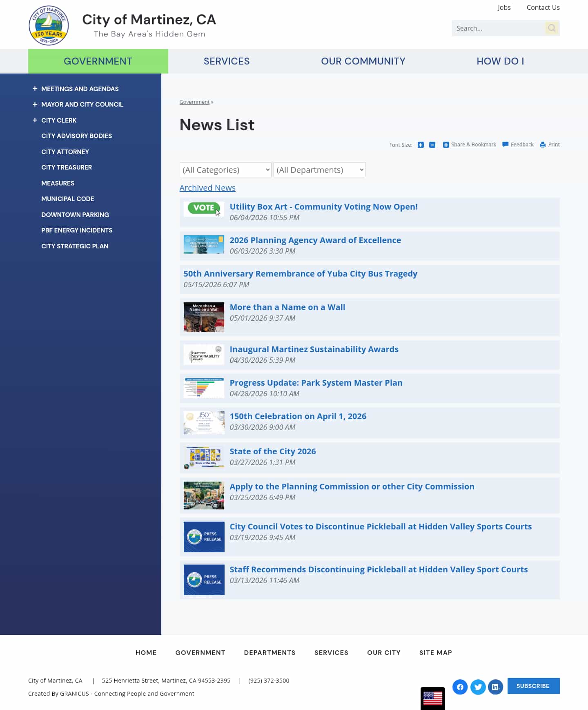Image resolution: width=588 pixels, height=710 pixels.
Task: Open Staff Recommends Discontinuing Pickleball article
Action: point(379,569)
